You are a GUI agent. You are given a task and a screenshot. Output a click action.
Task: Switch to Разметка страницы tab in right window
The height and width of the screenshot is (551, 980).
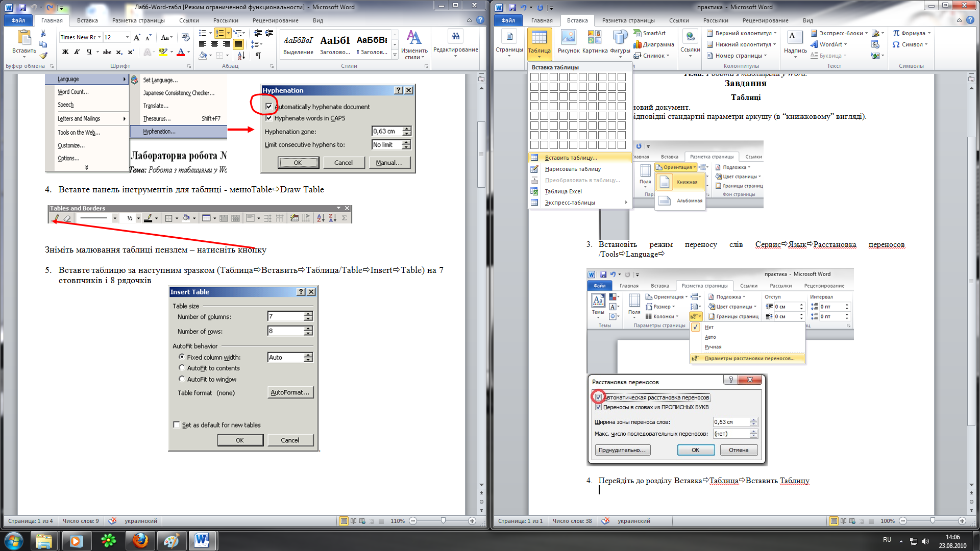point(628,20)
